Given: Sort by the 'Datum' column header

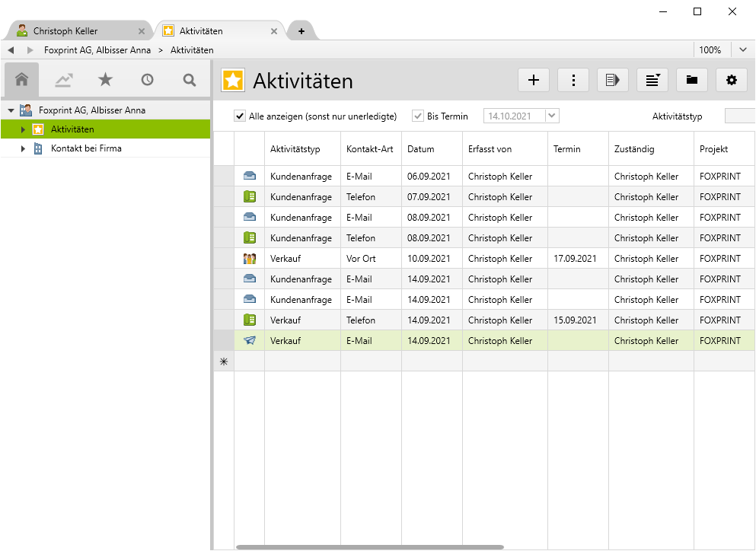Looking at the screenshot, I should point(420,149).
